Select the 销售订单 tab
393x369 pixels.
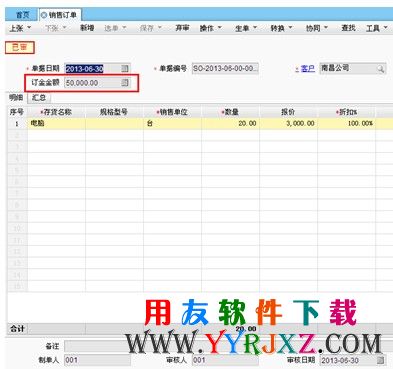pyautogui.click(x=60, y=15)
